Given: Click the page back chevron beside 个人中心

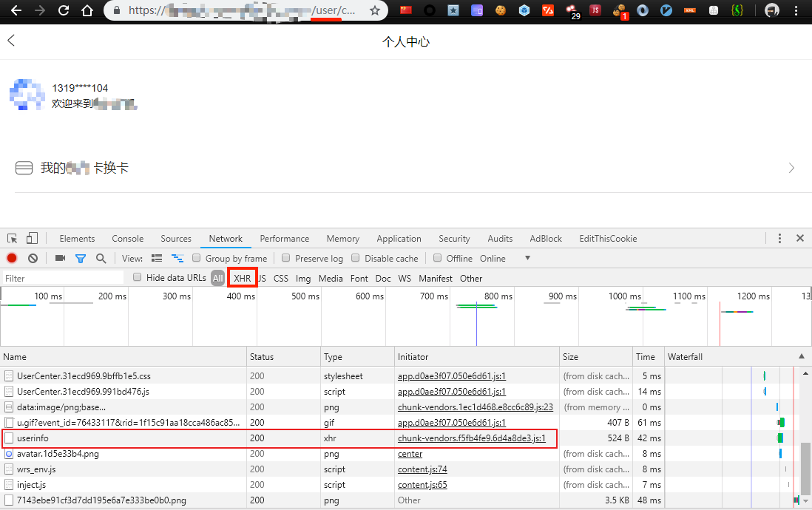Looking at the screenshot, I should click(x=11, y=41).
